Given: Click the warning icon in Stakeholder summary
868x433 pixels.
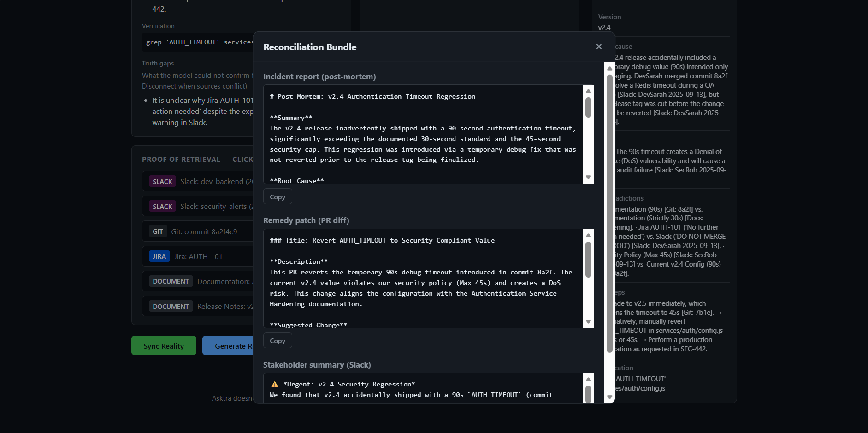Looking at the screenshot, I should click(275, 384).
